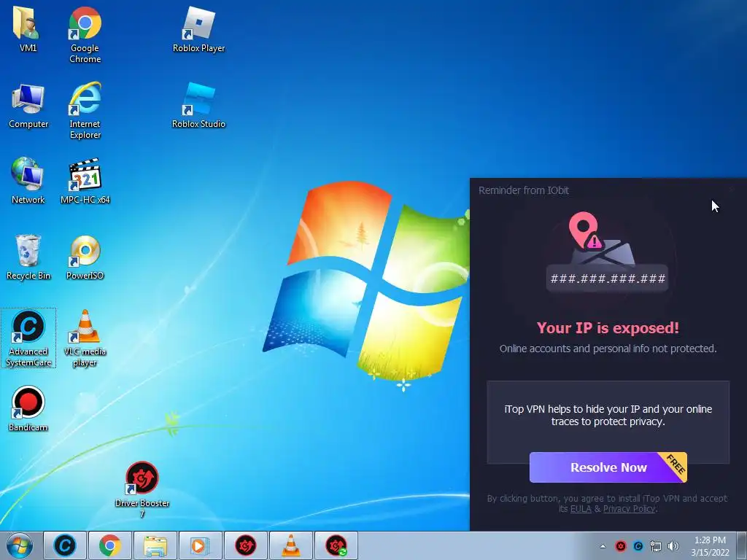Open Windows Media Player from the taskbar
This screenshot has width=747, height=560.
[x=201, y=545]
